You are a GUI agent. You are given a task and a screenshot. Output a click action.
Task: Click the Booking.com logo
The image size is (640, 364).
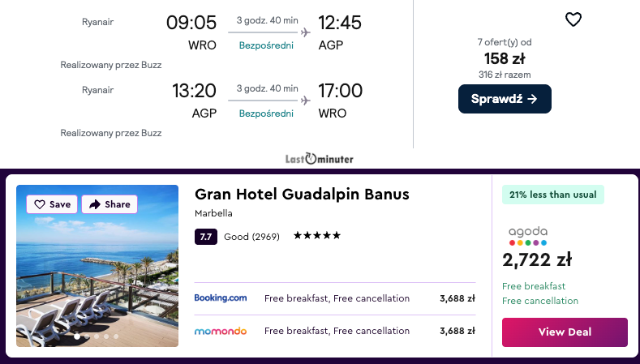(x=221, y=298)
